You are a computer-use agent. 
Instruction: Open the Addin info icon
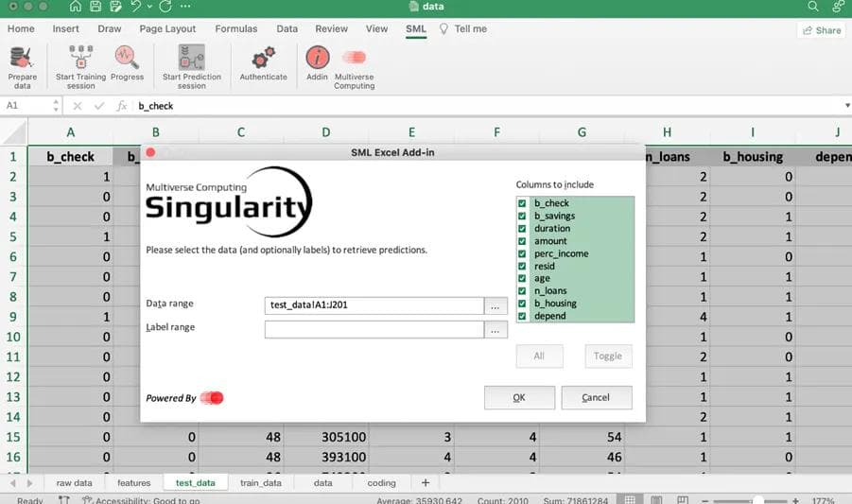point(317,57)
